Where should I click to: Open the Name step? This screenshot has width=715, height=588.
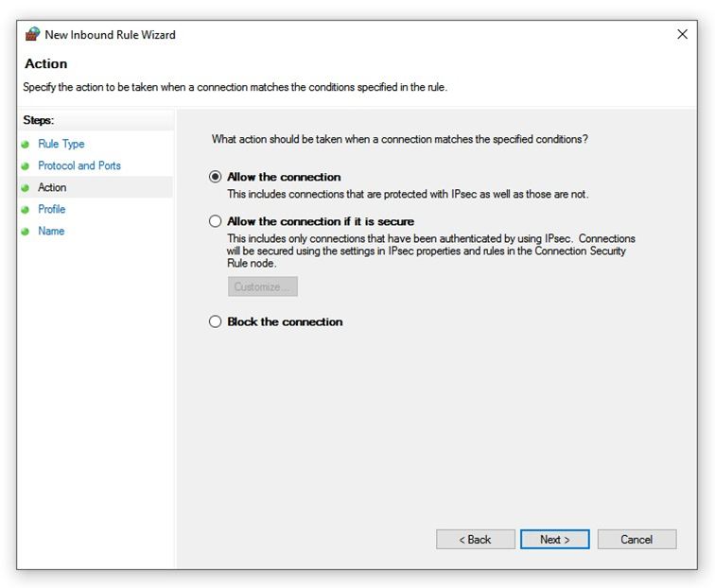(x=51, y=231)
